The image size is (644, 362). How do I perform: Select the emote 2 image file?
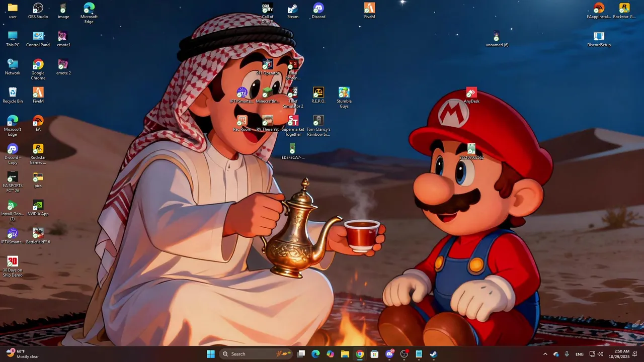63,67
